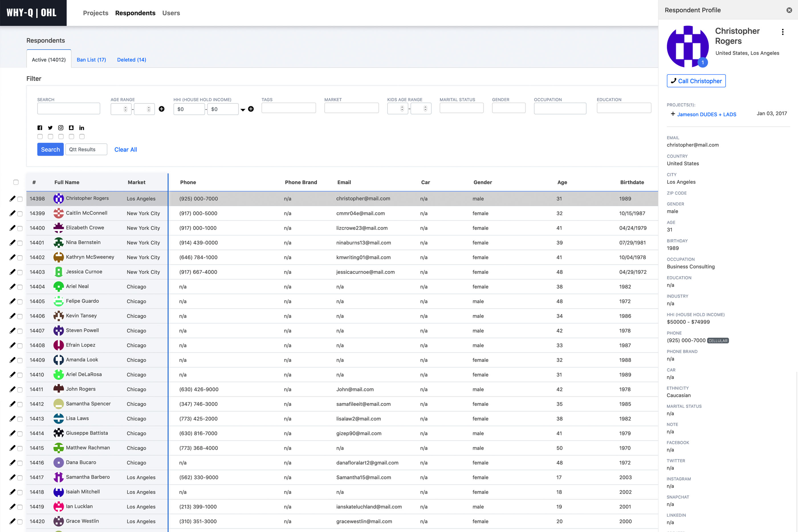Click the plus icon next to HHI income
The image size is (798, 532).
[x=251, y=109]
